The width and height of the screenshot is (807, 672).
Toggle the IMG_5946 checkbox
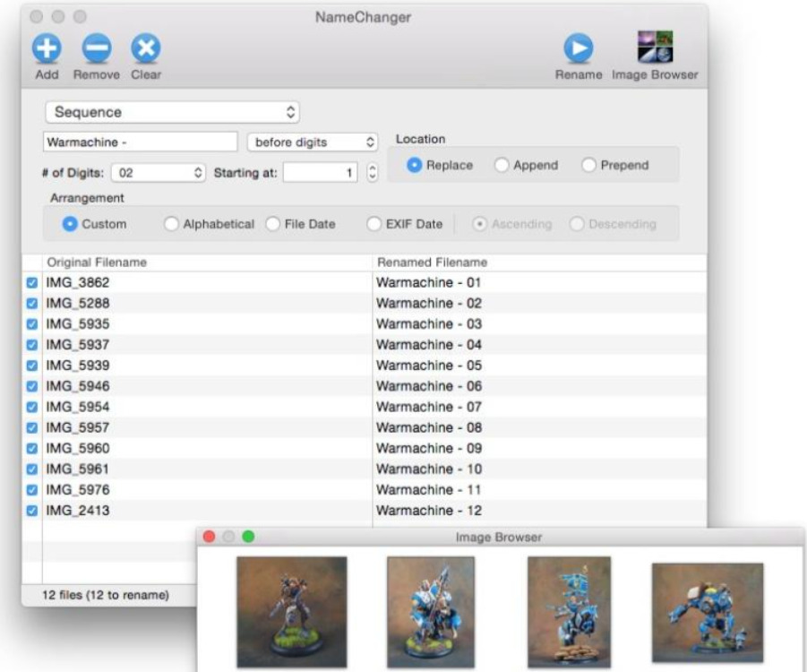[32, 386]
